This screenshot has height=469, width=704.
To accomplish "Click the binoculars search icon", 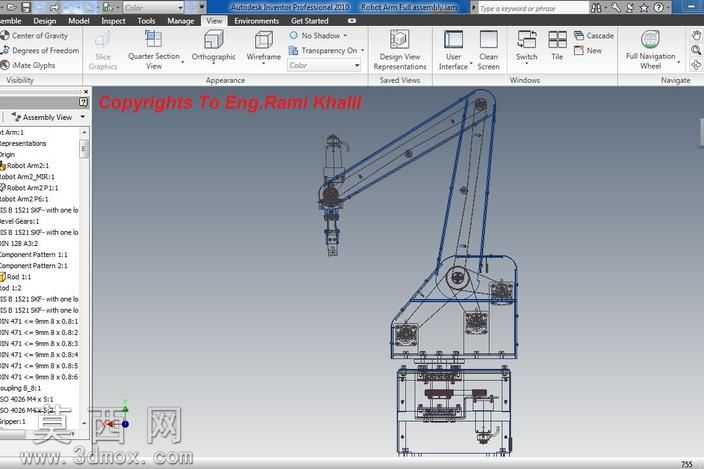I will 596,8.
